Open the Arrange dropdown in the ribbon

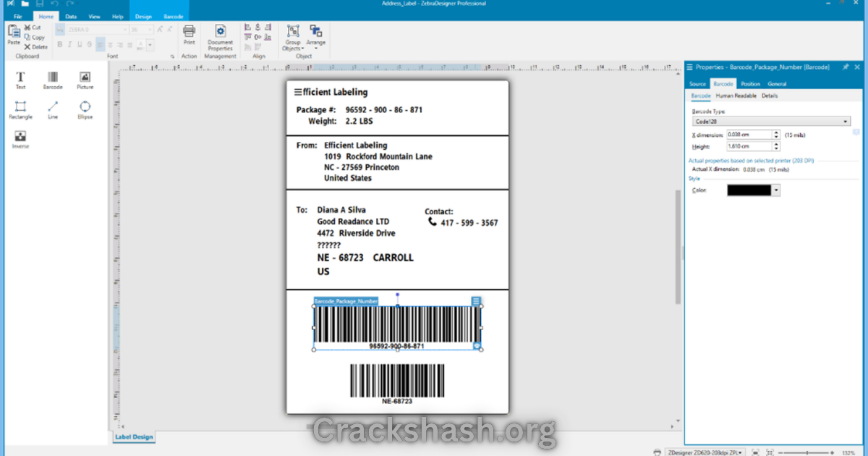point(316,37)
